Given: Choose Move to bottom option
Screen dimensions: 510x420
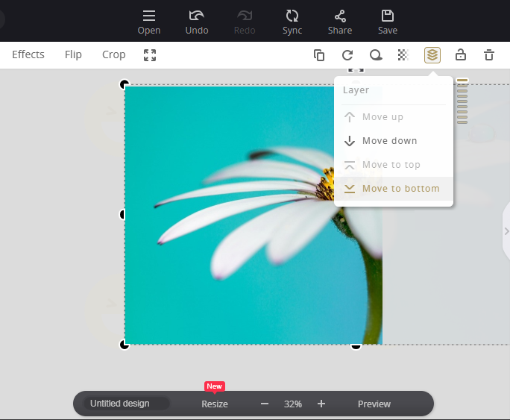Looking at the screenshot, I should 400,189.
